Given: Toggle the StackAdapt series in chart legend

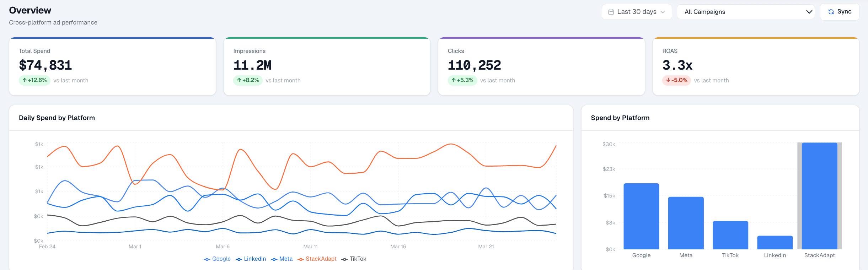Looking at the screenshot, I should pyautogui.click(x=317, y=259).
